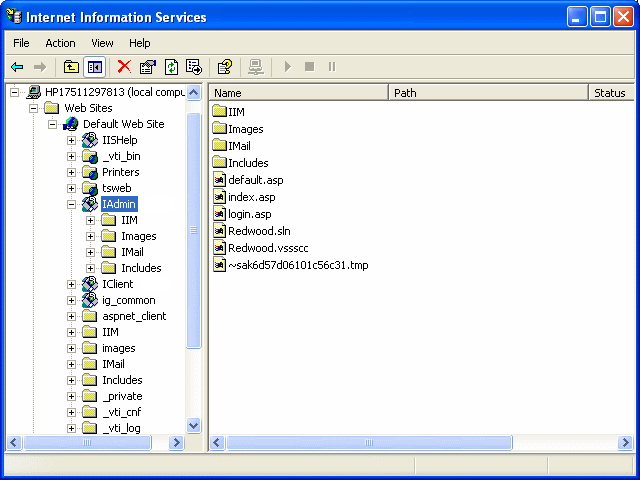Select Redwood.sln in the file list
The width and height of the screenshot is (640, 480).
(259, 231)
